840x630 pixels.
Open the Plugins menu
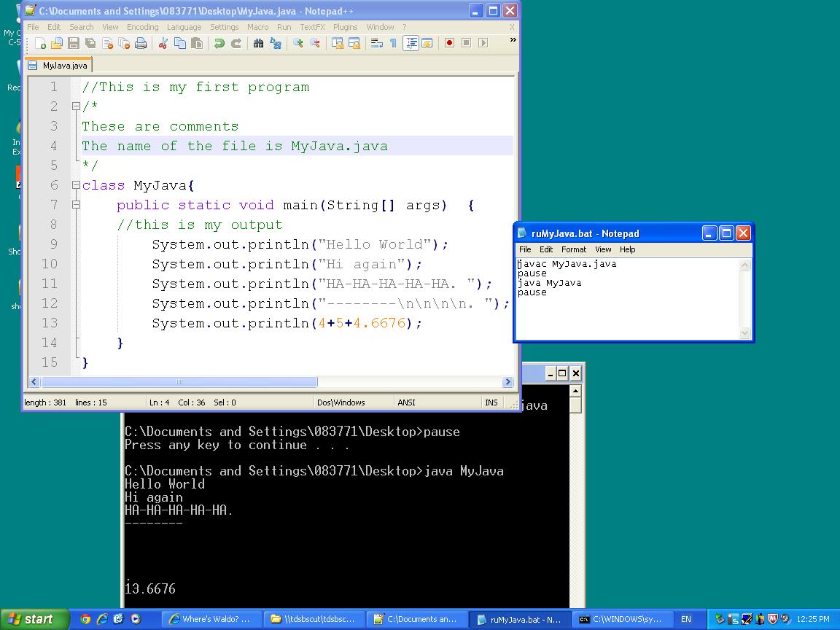pos(345,27)
